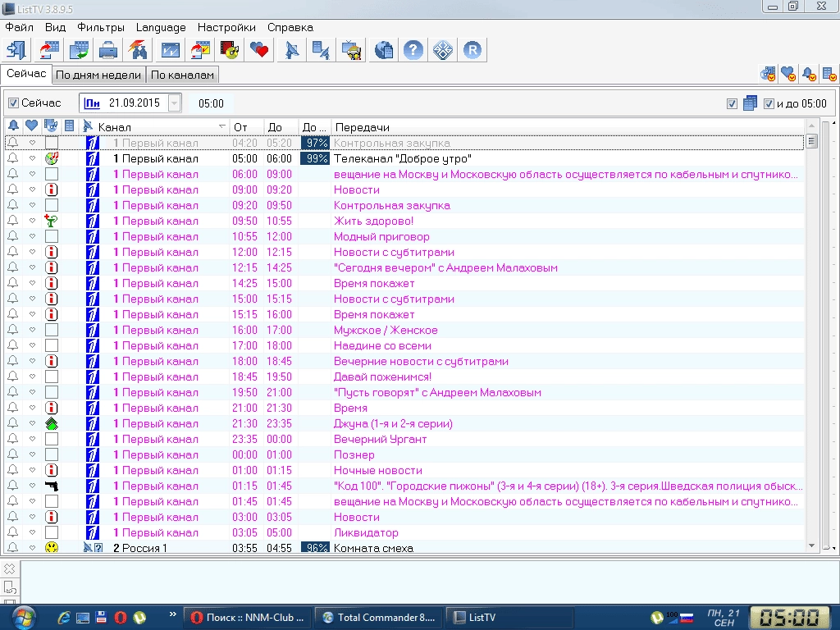Image resolution: width=840 pixels, height=630 pixels.
Task: Click the Internet Explorer quick launch icon
Action: (64, 617)
